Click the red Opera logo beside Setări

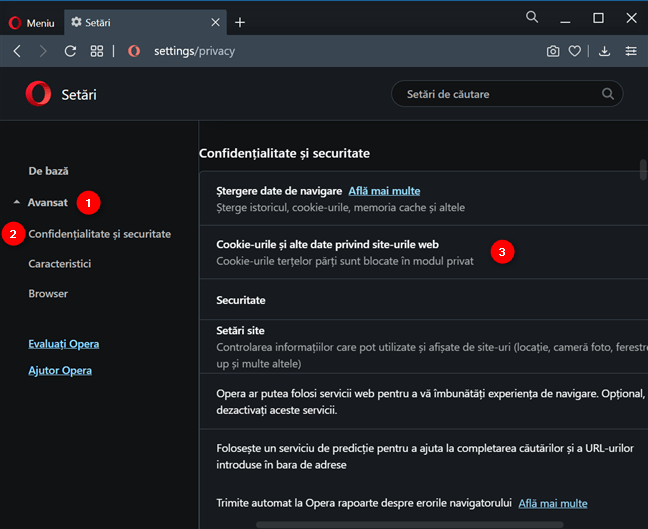coord(38,94)
